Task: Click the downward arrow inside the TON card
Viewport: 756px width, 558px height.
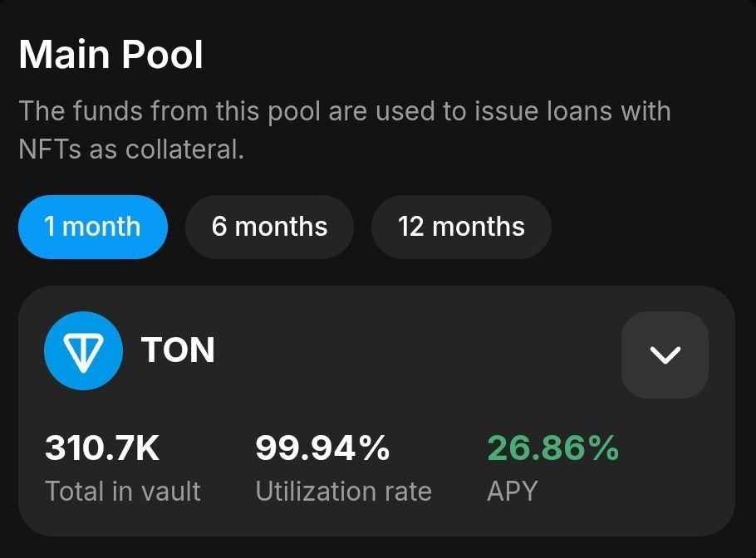Action: pyautogui.click(x=665, y=355)
